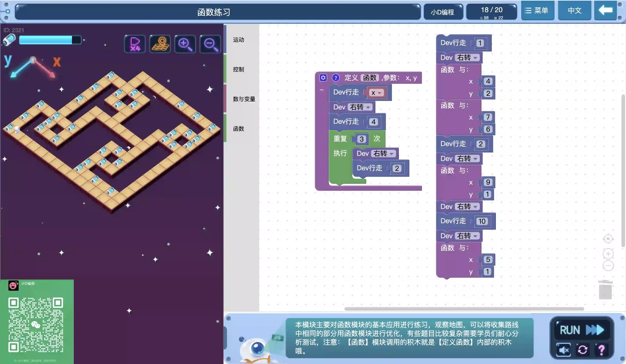Screen dimensions: 626x364
Task: Click the x4 speed-up icon
Action: point(135,44)
